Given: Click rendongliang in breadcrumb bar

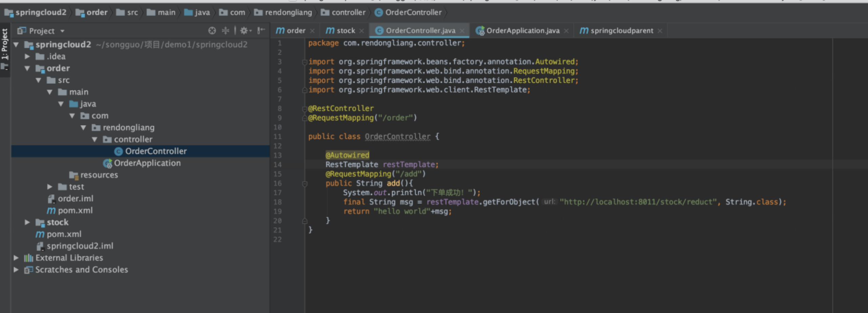Looking at the screenshot, I should coord(283,13).
